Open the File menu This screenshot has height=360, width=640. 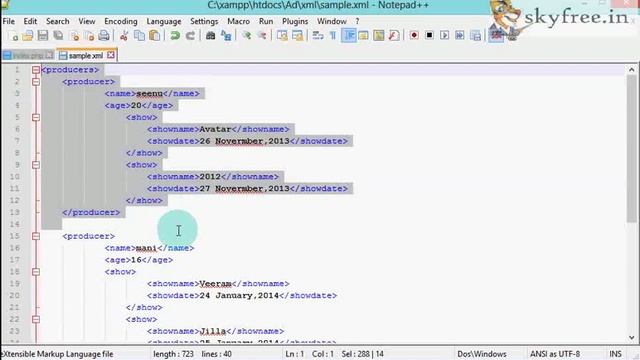tap(9, 21)
